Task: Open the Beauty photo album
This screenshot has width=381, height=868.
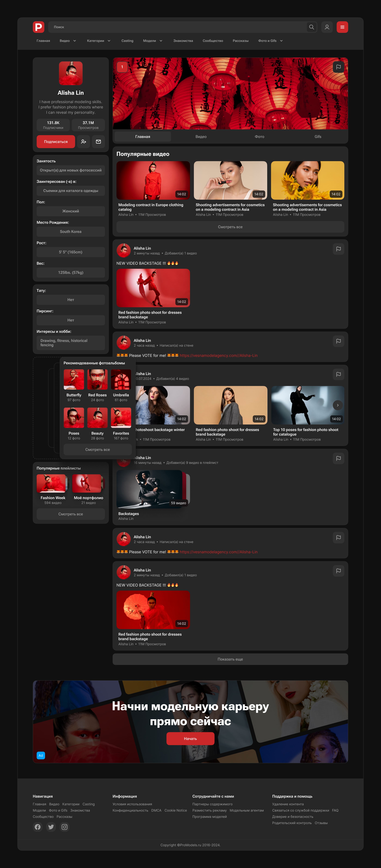Action: coord(97,418)
